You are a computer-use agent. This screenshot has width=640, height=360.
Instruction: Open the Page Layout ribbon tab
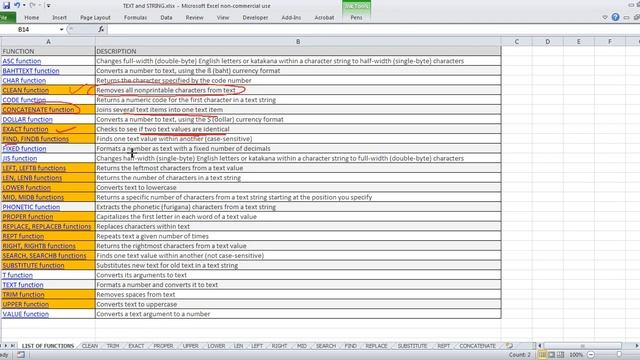click(x=95, y=18)
